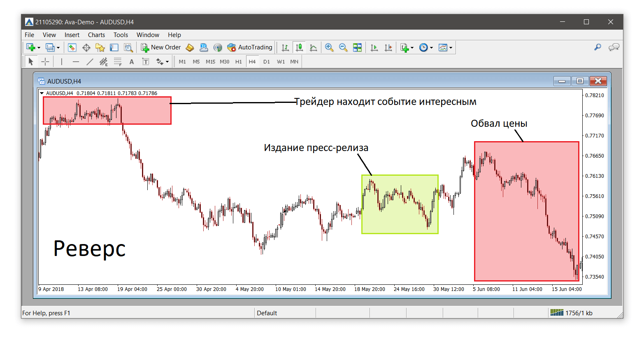This screenshot has width=644, height=342.
Task: Select the Text tool labeled A
Action: 132,62
